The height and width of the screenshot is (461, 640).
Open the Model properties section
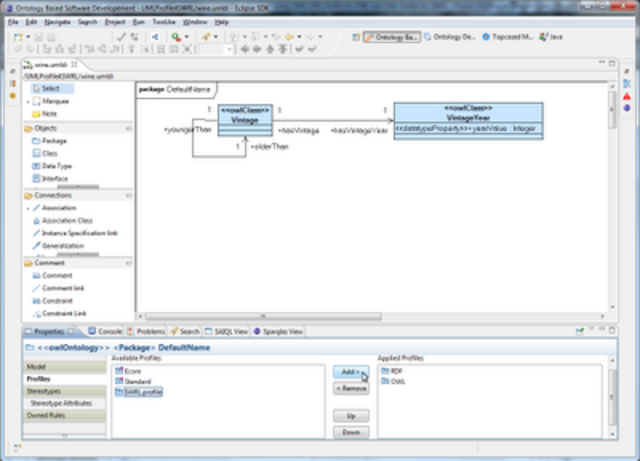[x=65, y=367]
